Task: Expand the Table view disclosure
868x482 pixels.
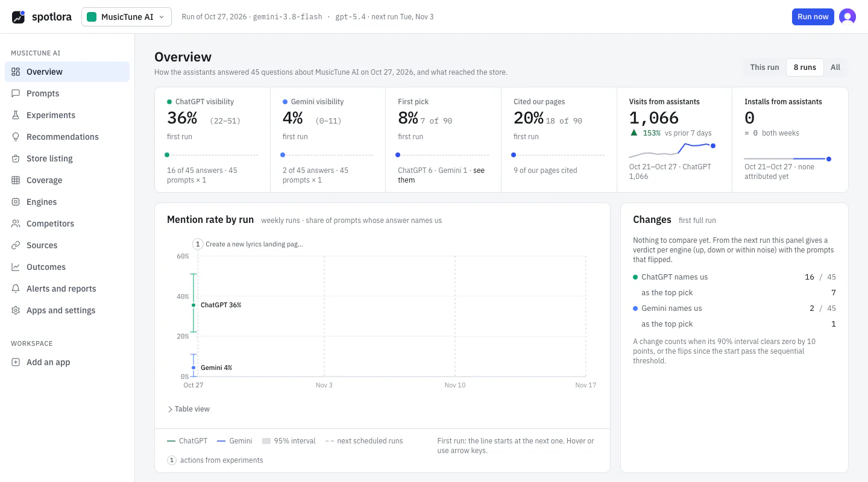Action: click(189, 408)
